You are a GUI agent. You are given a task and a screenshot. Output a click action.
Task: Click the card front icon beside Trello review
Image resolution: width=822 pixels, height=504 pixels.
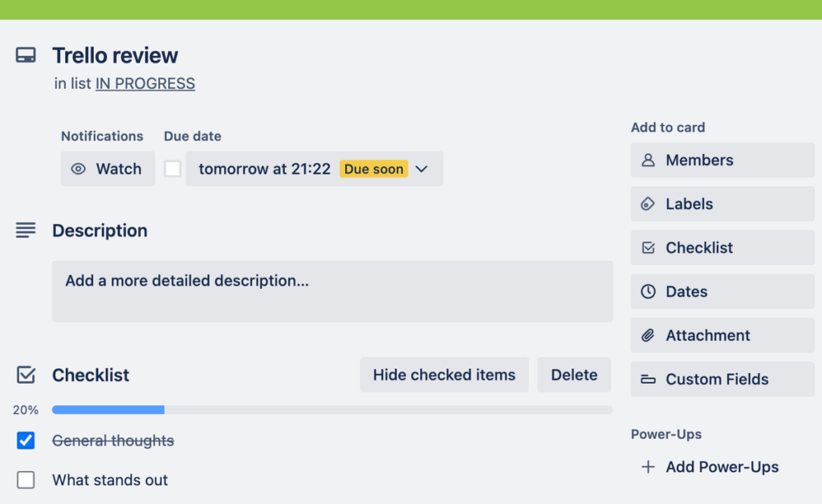pos(25,55)
